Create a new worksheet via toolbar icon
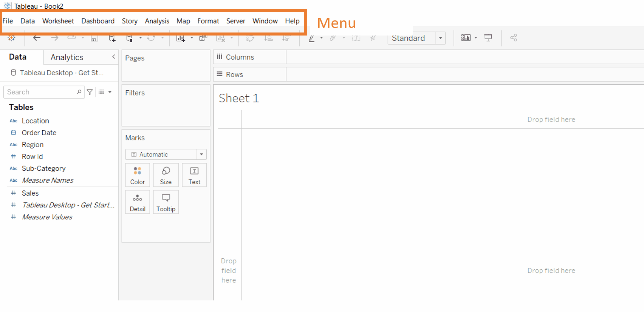 point(181,38)
